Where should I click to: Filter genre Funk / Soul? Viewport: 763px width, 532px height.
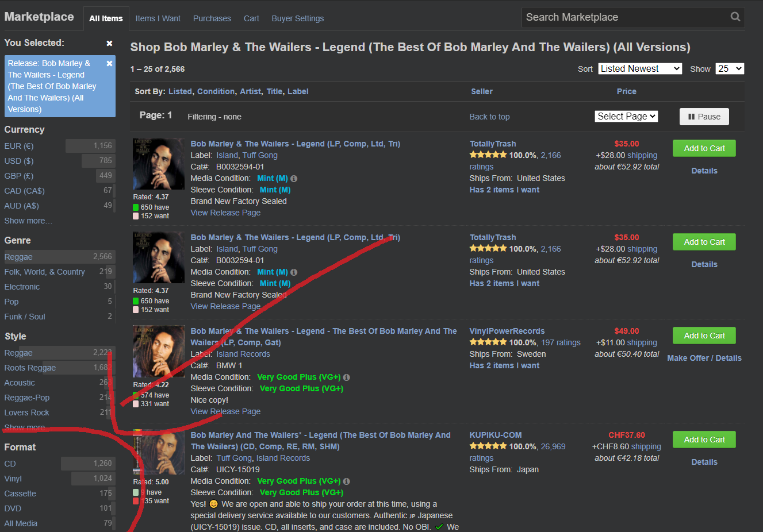pyautogui.click(x=60, y=317)
